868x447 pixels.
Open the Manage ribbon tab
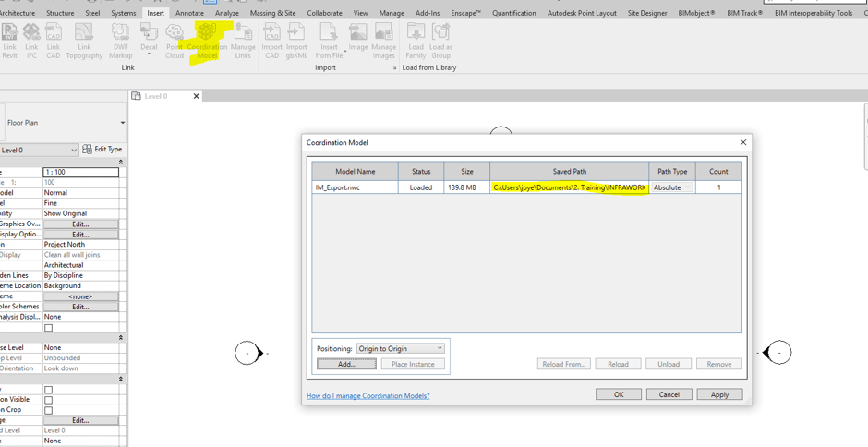click(392, 13)
